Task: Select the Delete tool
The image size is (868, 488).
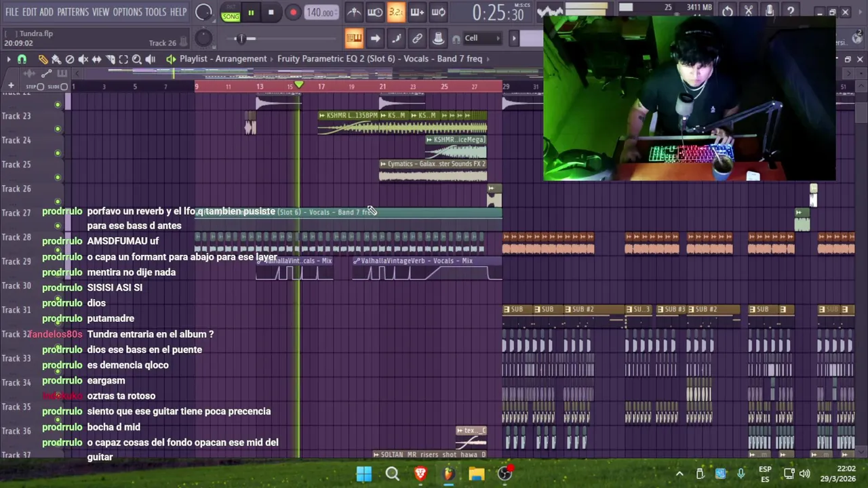Action: point(70,59)
